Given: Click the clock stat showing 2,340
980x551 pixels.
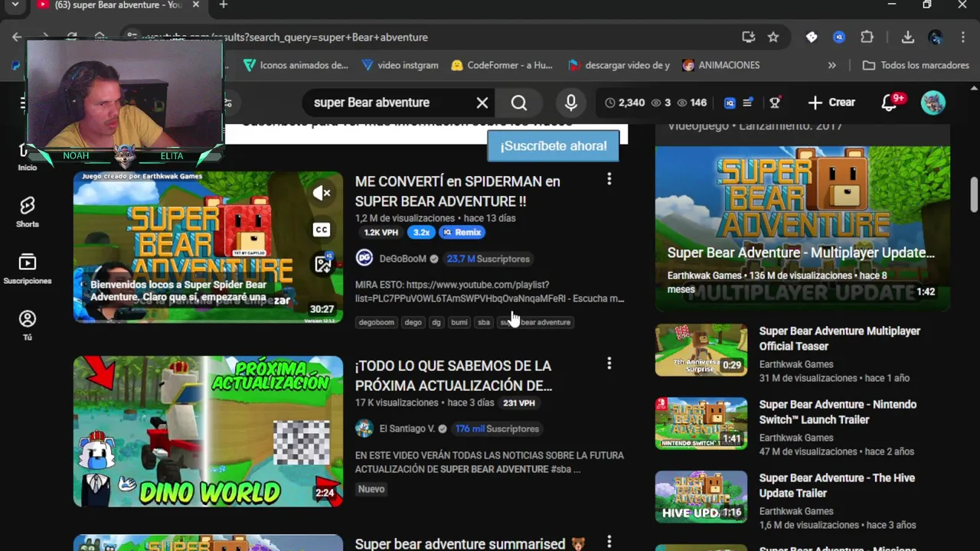Looking at the screenshot, I should (x=625, y=103).
